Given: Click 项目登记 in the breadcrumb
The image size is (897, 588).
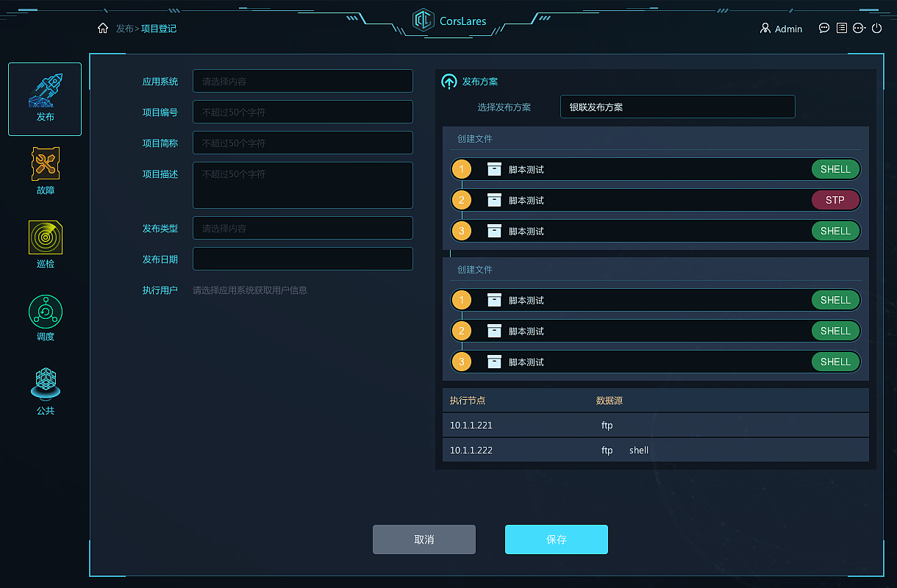Looking at the screenshot, I should (159, 29).
